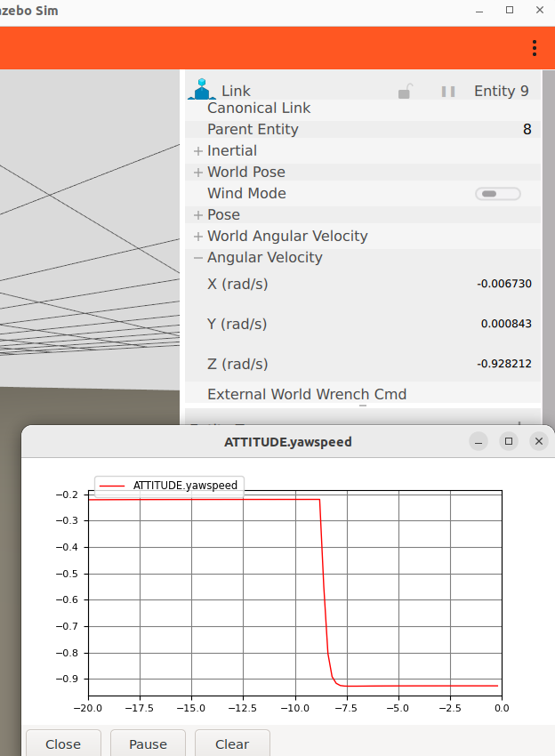Click the Entity 9 label
This screenshot has width=555, height=756.
pyautogui.click(x=502, y=91)
